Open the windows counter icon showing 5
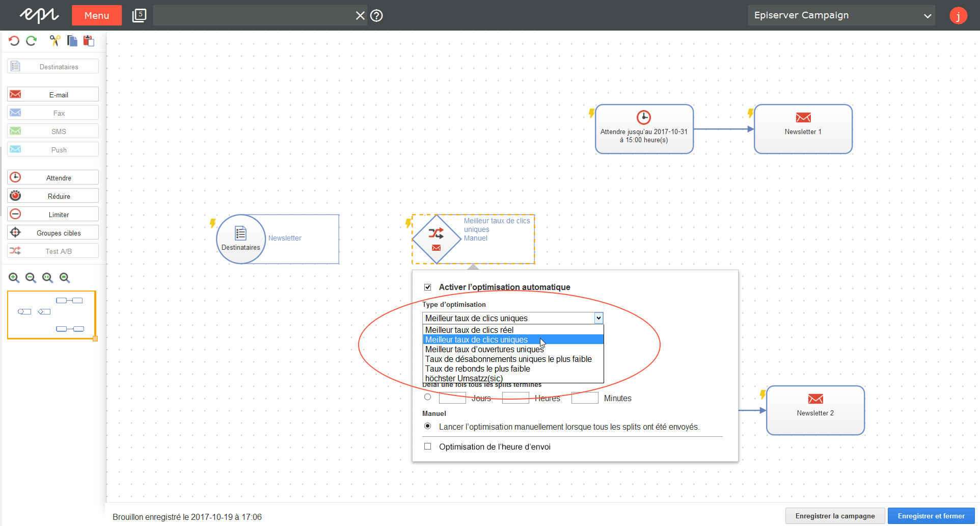 (139, 15)
